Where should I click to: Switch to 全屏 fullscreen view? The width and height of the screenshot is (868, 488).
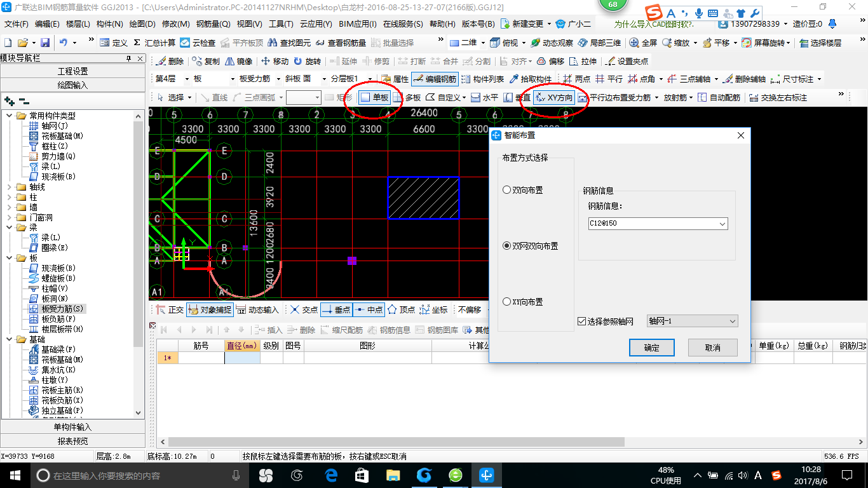point(643,43)
